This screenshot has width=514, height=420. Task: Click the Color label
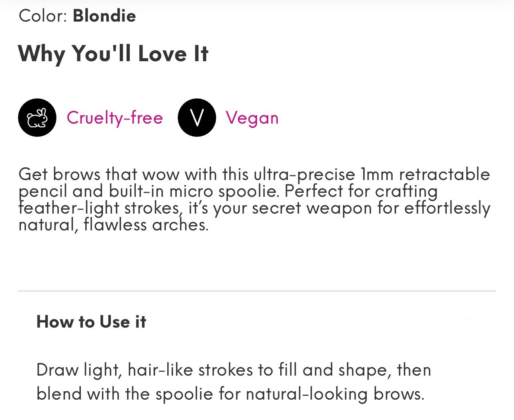point(42,16)
